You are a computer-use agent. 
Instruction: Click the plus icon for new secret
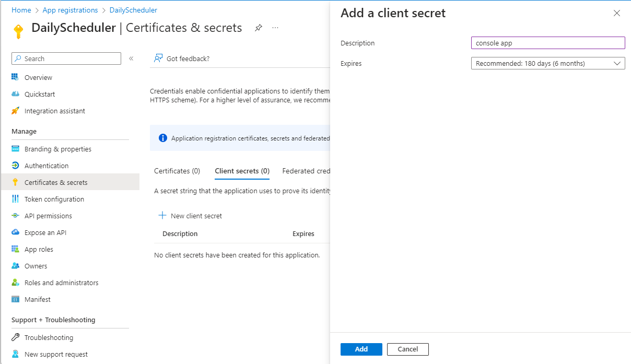coord(162,216)
